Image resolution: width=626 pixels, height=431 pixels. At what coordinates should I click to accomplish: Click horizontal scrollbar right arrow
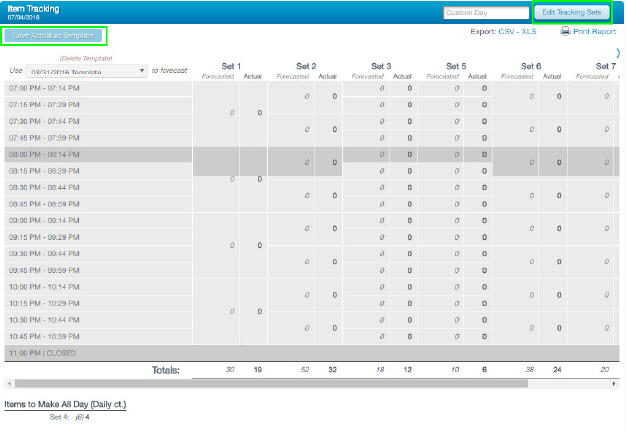tap(614, 384)
